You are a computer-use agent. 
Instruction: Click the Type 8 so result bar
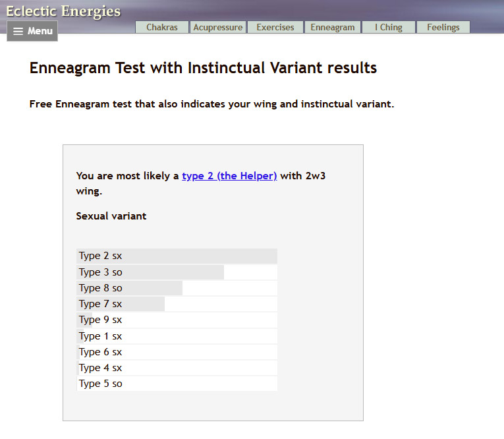pos(177,288)
